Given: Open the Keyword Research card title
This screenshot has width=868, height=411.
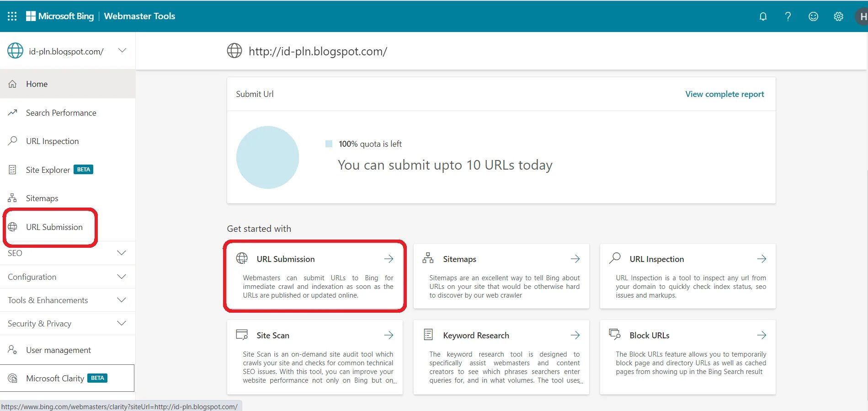Looking at the screenshot, I should pyautogui.click(x=476, y=336).
